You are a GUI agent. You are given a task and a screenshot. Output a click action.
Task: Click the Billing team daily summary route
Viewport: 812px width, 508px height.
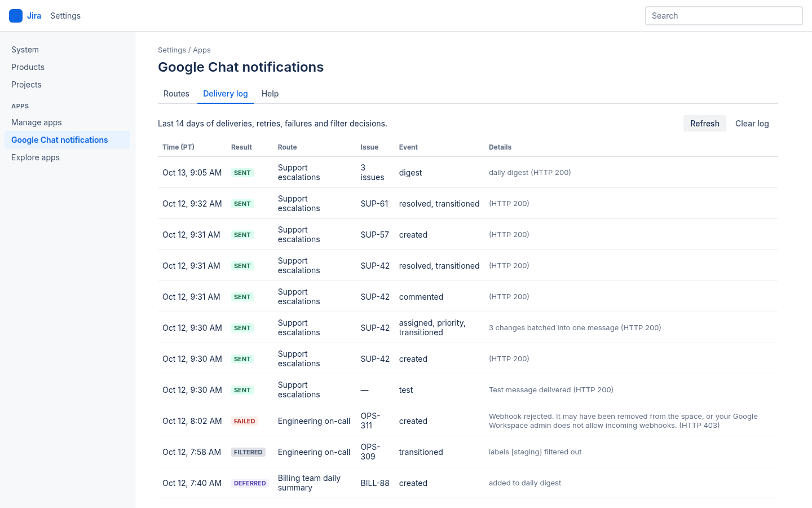coord(309,483)
